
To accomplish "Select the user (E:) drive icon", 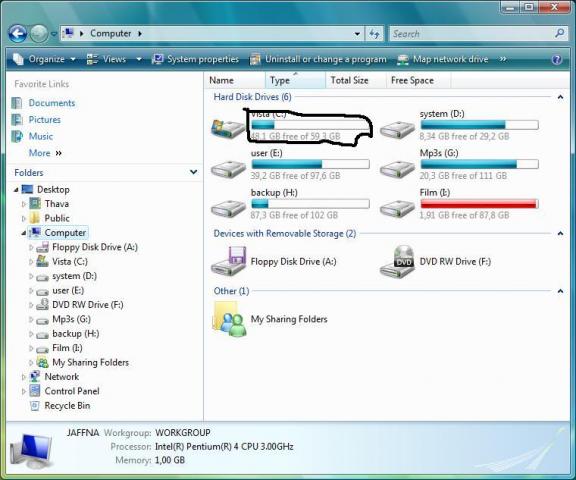I will pyautogui.click(x=228, y=169).
